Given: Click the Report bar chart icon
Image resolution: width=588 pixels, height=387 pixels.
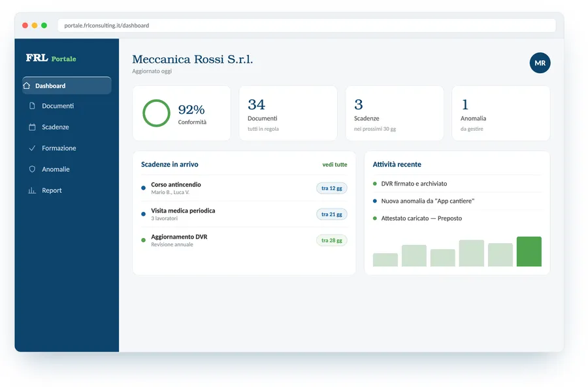Looking at the screenshot, I should tap(32, 190).
